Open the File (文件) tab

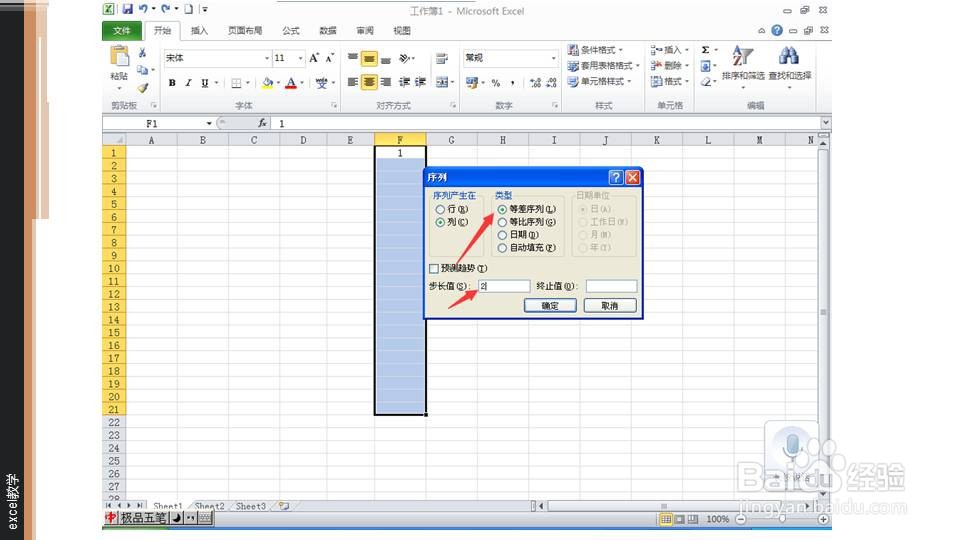click(x=121, y=31)
